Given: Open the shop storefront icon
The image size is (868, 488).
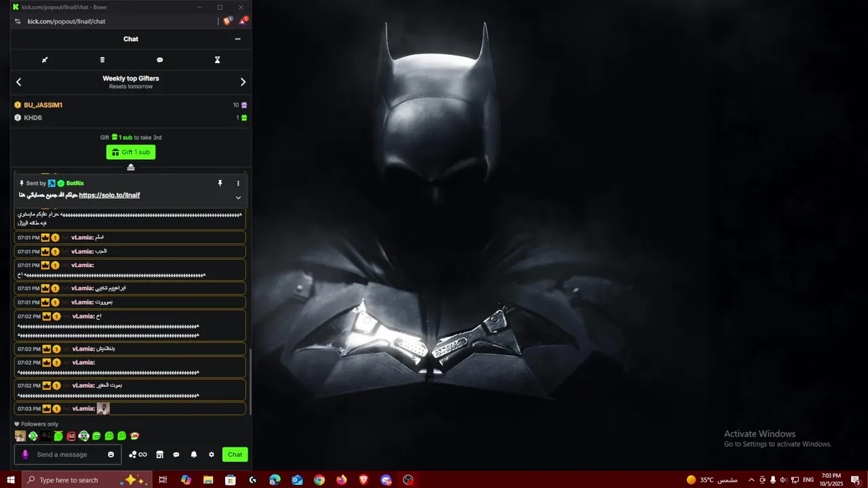Looking at the screenshot, I should (x=160, y=455).
